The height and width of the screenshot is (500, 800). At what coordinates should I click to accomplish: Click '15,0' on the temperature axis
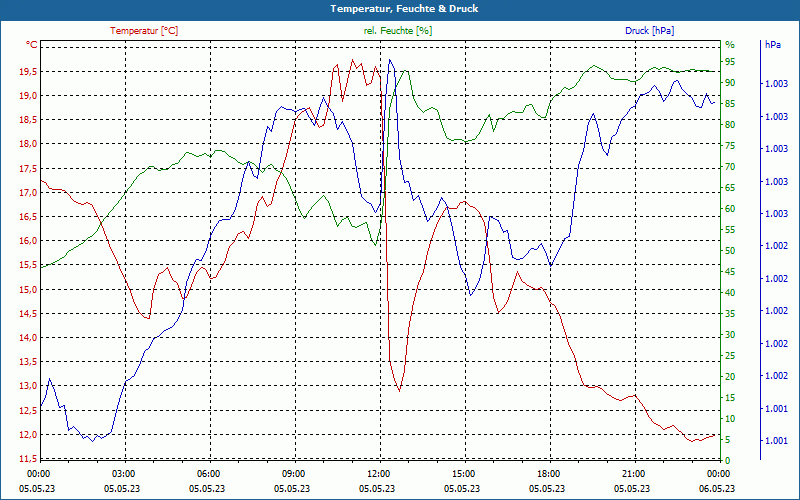tap(28, 290)
